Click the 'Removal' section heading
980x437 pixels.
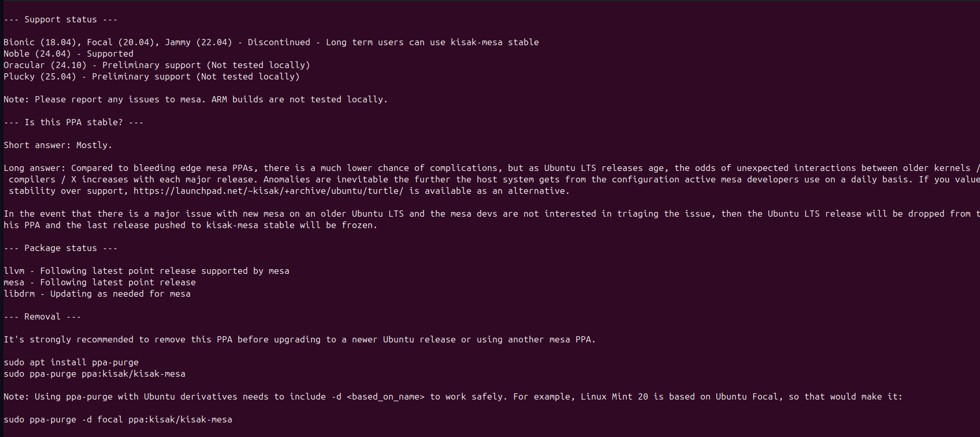click(x=42, y=316)
